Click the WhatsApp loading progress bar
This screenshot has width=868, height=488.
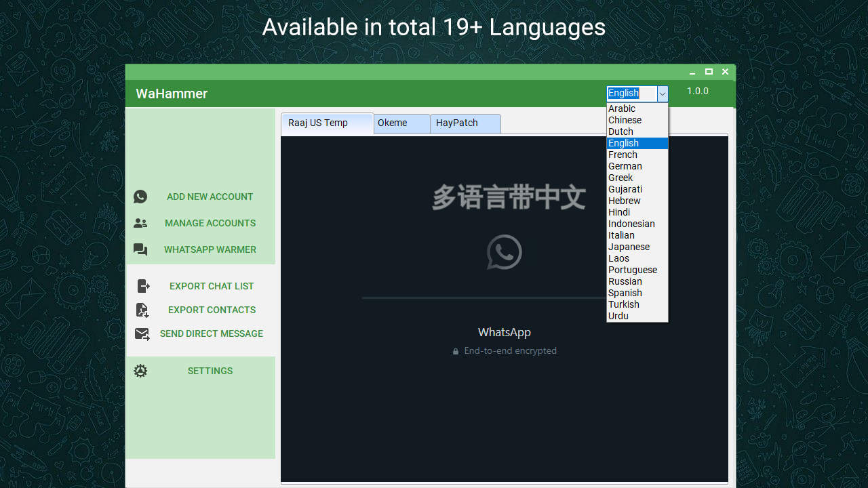tap(484, 298)
